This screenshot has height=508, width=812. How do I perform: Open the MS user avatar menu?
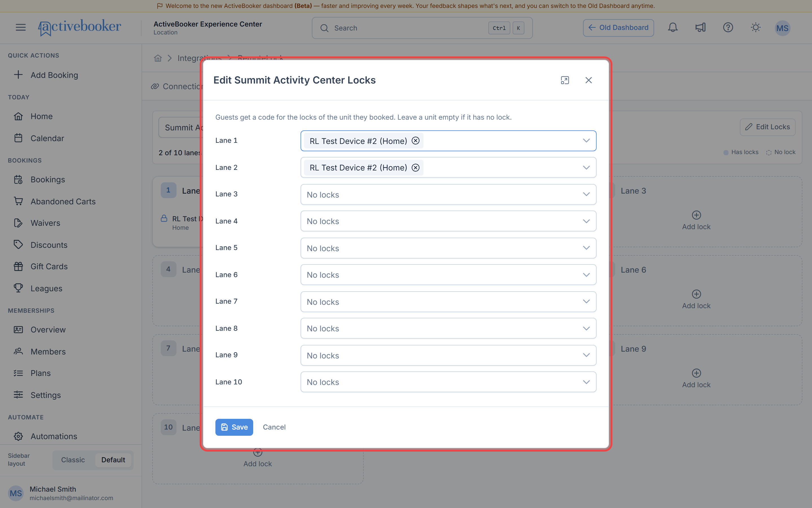click(782, 28)
